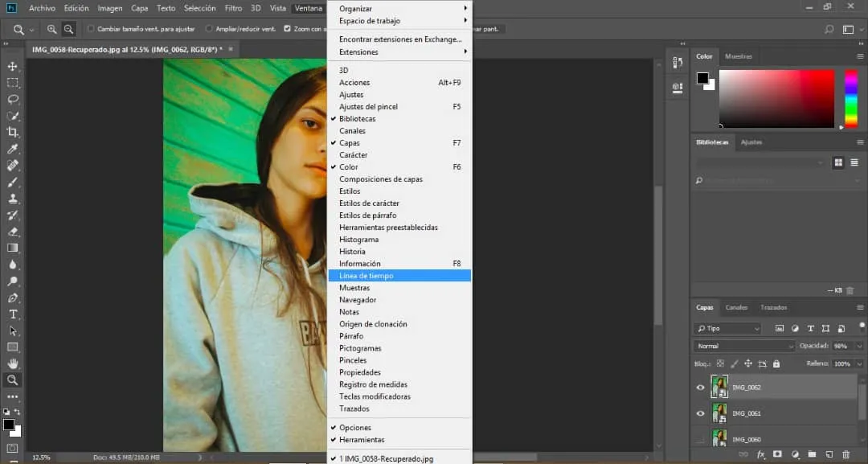Toggle lock transparent pixels icon
The height and width of the screenshot is (464, 868).
point(720,363)
